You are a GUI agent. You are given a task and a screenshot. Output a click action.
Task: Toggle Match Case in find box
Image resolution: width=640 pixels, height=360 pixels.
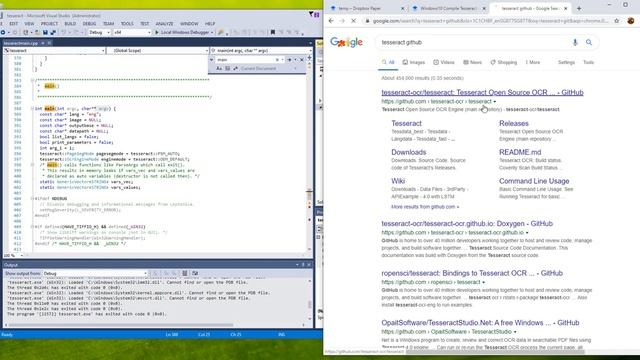click(219, 69)
